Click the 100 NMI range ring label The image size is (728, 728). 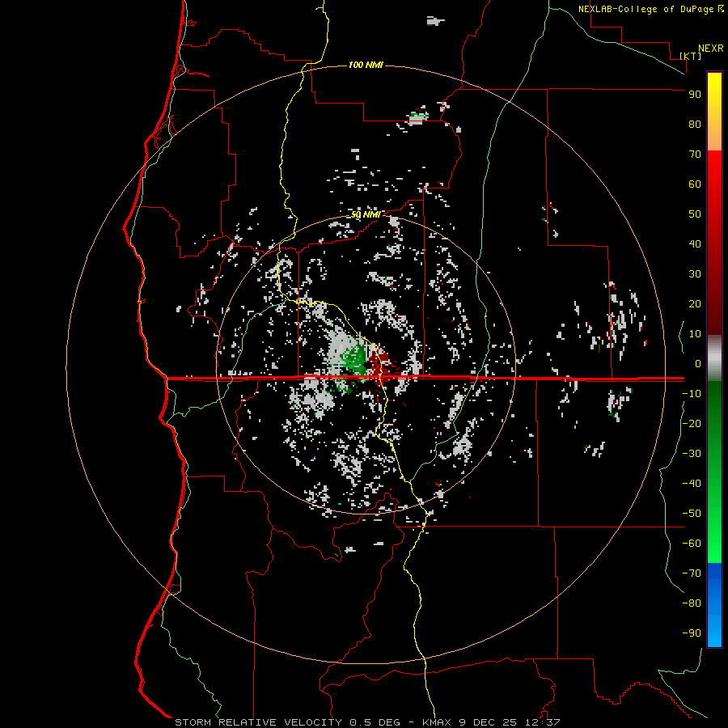[366, 65]
